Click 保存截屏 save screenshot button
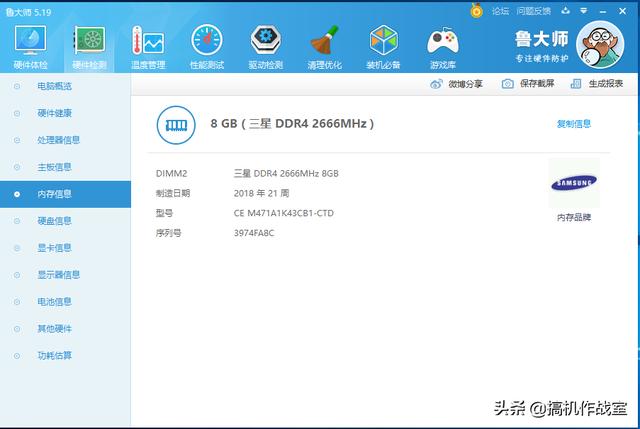The image size is (640, 429). [528, 84]
